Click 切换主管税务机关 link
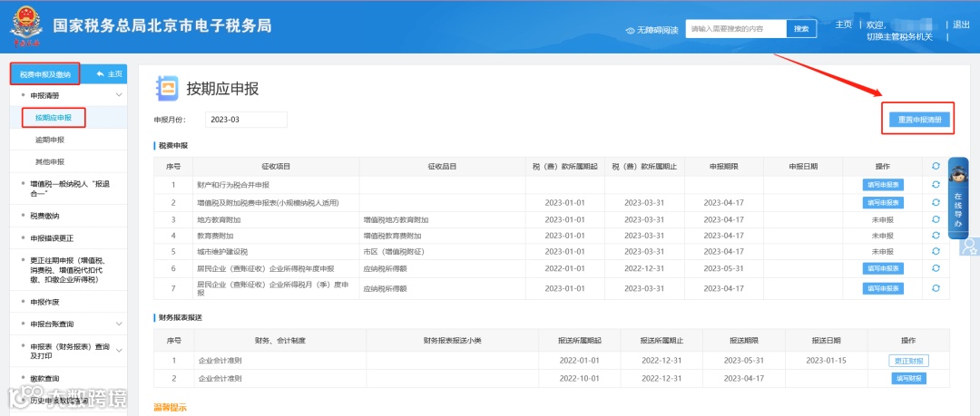Image resolution: width=980 pixels, height=416 pixels. pyautogui.click(x=899, y=36)
